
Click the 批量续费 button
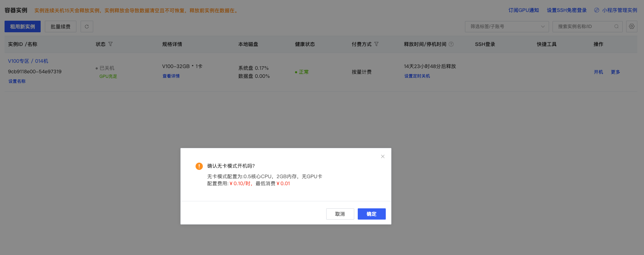pos(61,27)
